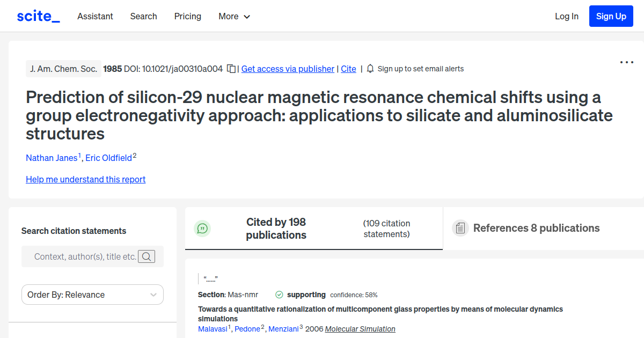
Task: Click the references document icon
Action: tap(460, 227)
